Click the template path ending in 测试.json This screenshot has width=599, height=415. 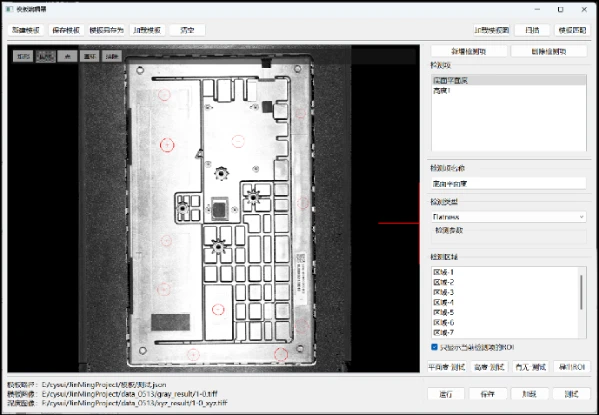(104, 385)
